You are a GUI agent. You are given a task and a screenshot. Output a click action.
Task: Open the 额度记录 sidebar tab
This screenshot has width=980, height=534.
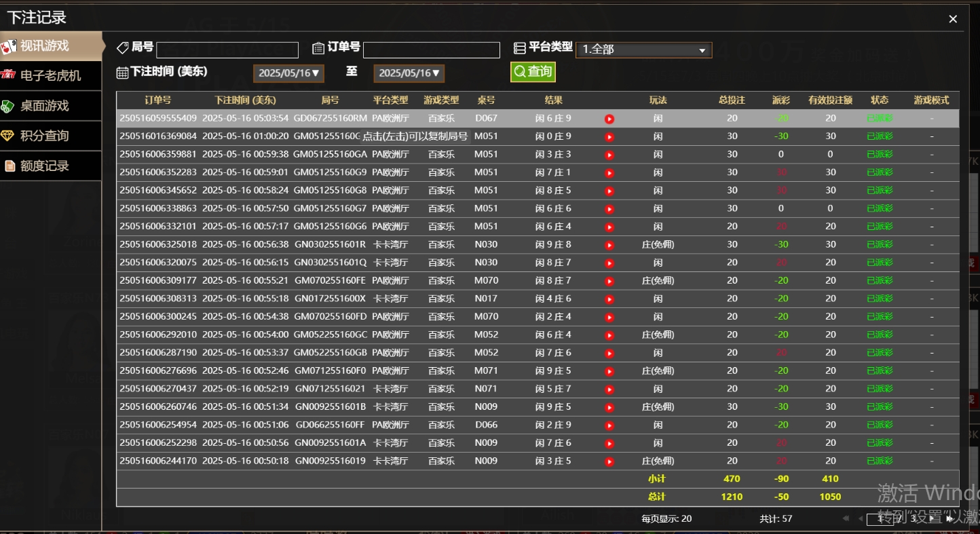point(50,166)
